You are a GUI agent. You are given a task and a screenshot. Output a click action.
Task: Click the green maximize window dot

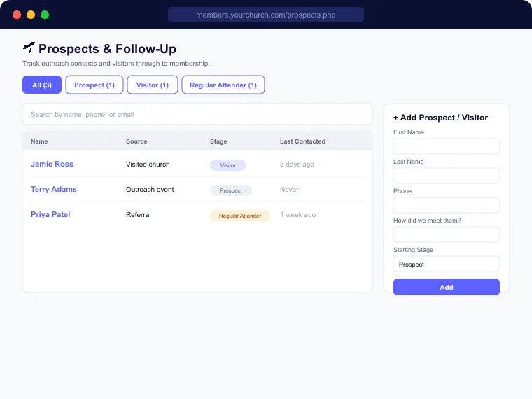pos(45,15)
